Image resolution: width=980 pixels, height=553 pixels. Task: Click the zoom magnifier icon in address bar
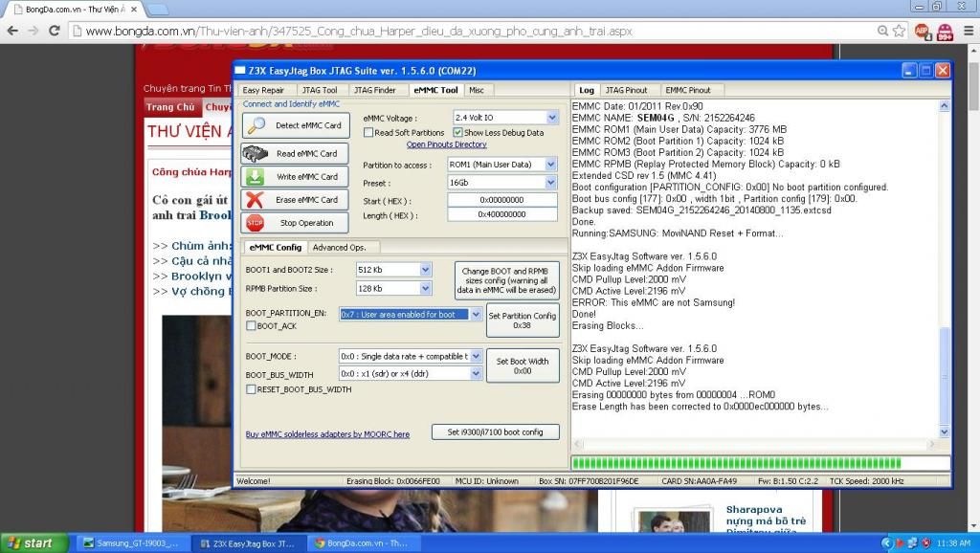coord(882,31)
